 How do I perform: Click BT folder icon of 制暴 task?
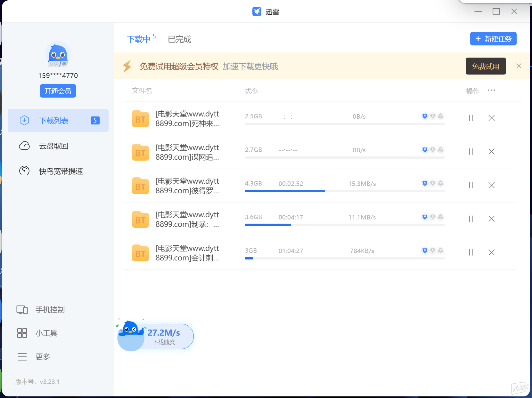(140, 219)
